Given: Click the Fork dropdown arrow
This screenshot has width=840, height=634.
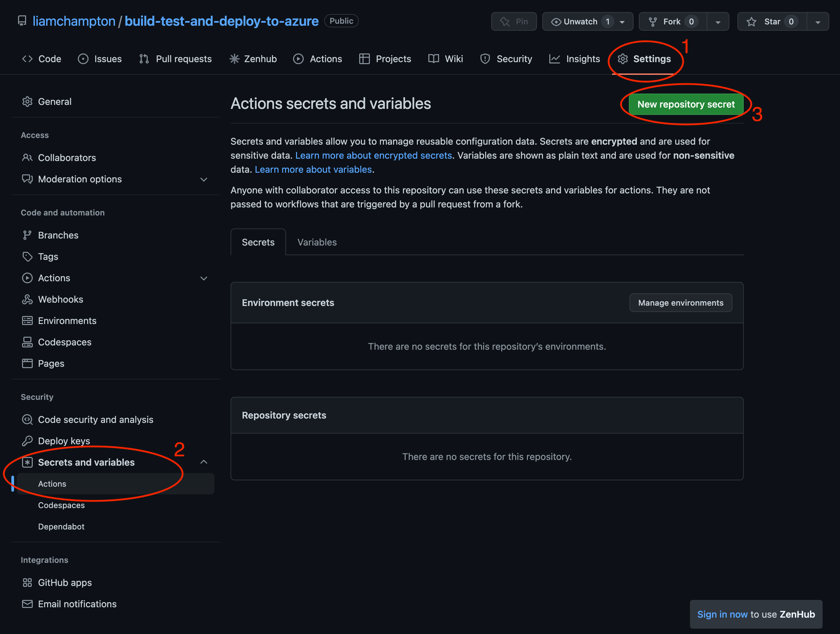Looking at the screenshot, I should [719, 21].
